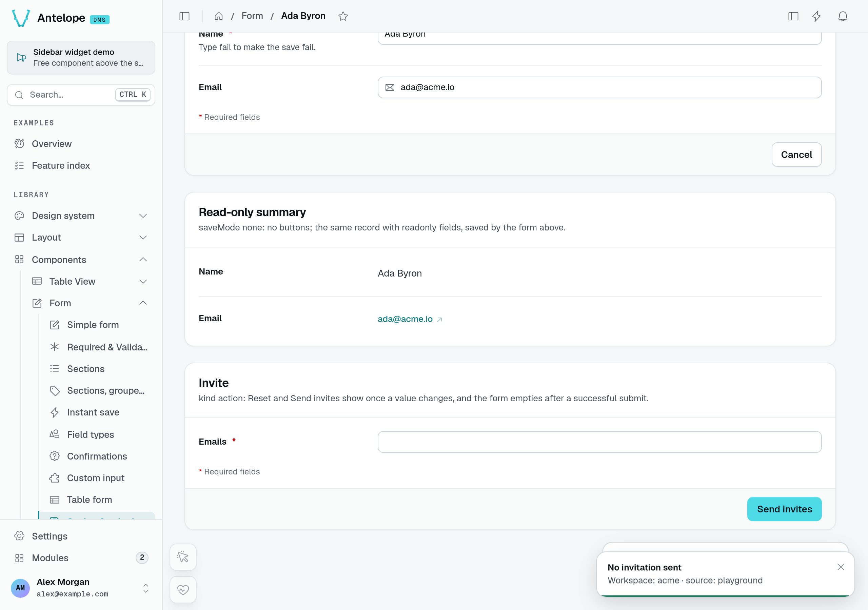The image size is (868, 610).
Task: Toggle the sidebar panel icon in header
Action: pyautogui.click(x=184, y=16)
